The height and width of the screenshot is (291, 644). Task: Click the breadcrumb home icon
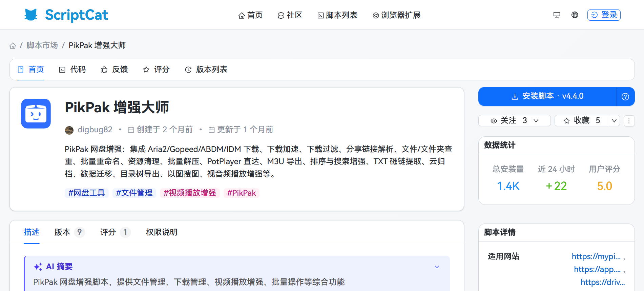(x=13, y=45)
